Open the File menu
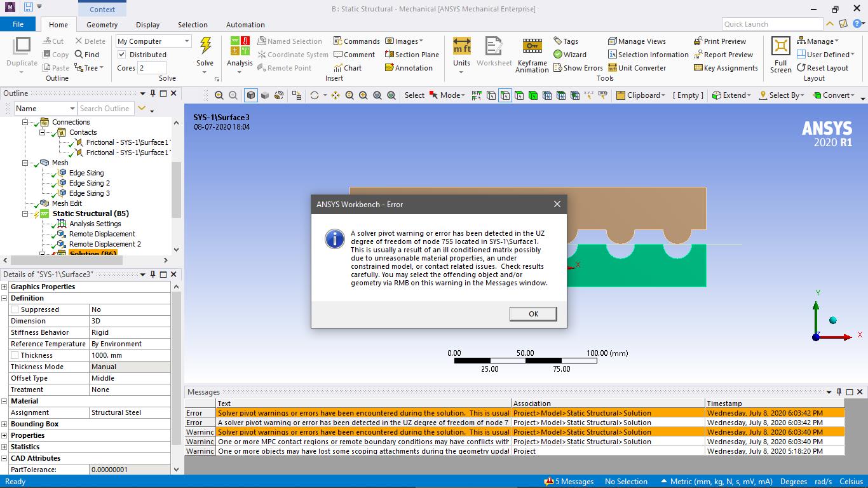868x488 pixels. click(18, 24)
